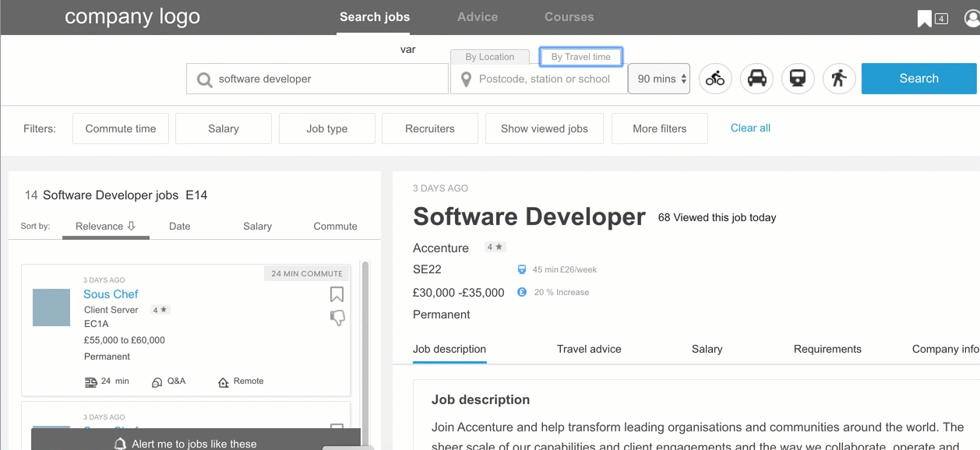
Task: Open the Salary filter dropdown
Action: [x=224, y=128]
